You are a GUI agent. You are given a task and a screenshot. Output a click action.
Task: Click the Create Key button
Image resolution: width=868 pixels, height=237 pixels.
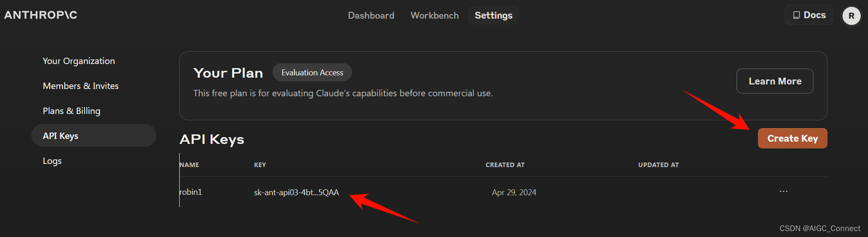(792, 138)
